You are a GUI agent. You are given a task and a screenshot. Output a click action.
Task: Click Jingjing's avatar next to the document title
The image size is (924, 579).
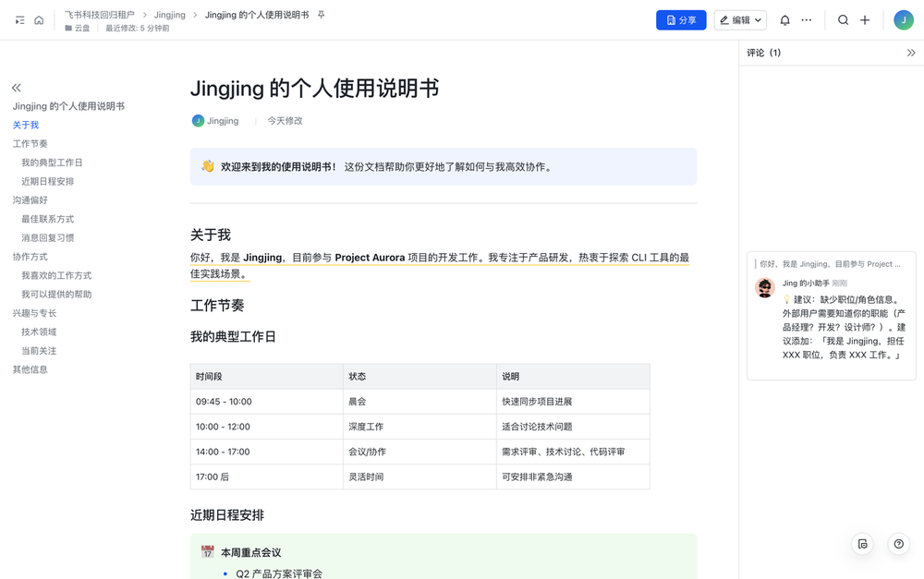tap(197, 120)
